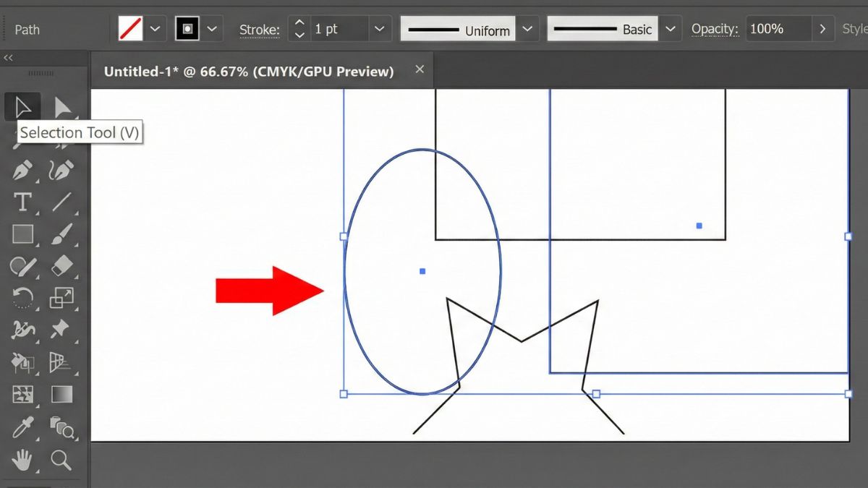Open the Uniform width profile dropdown
This screenshot has width=868, height=488.
(528, 29)
